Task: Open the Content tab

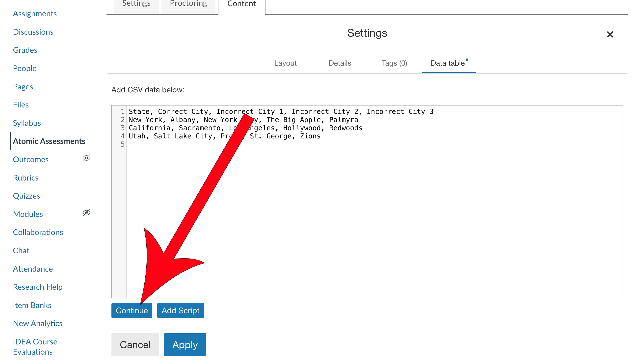Action: pyautogui.click(x=241, y=4)
